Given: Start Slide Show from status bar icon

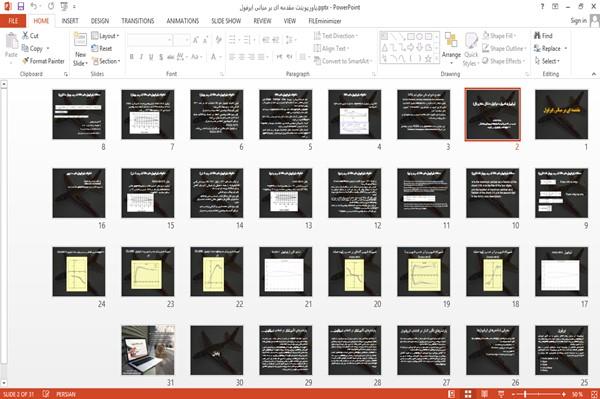Looking at the screenshot, I should (x=501, y=394).
